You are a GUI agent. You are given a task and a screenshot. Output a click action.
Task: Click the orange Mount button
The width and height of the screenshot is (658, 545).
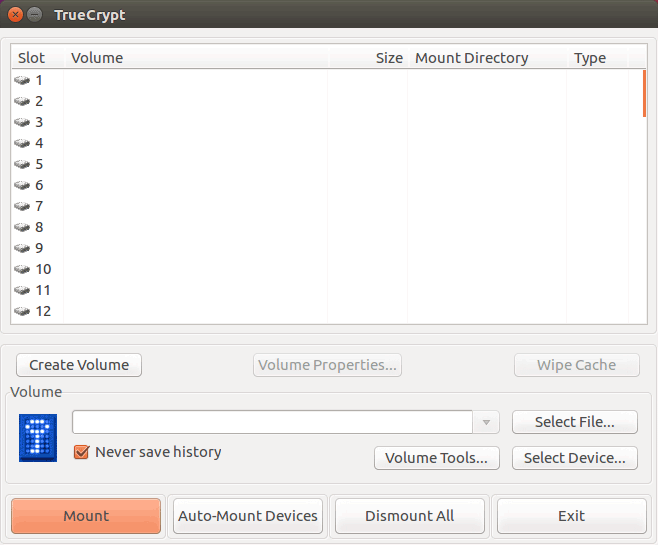click(x=86, y=516)
